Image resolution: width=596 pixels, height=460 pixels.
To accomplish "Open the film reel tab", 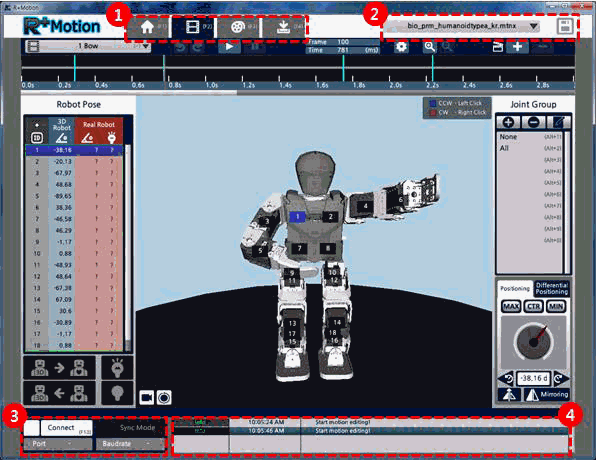I will 238,27.
